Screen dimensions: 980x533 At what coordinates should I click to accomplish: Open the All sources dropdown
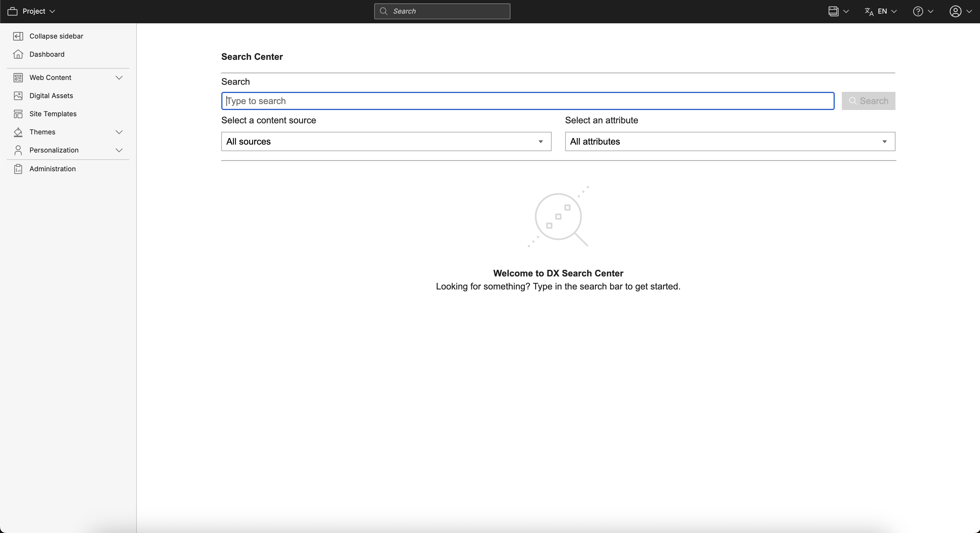click(386, 141)
